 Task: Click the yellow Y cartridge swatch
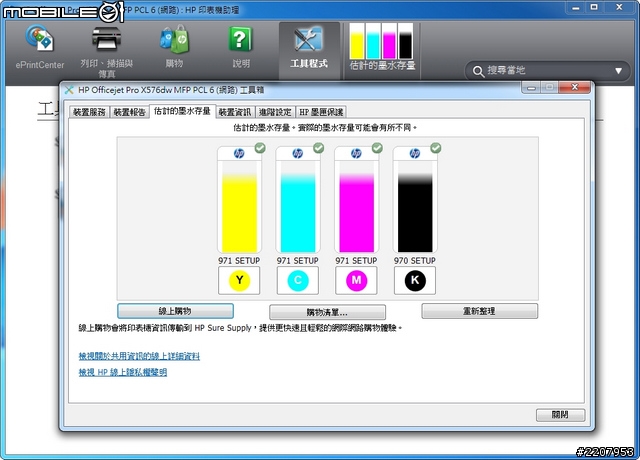pos(239,280)
